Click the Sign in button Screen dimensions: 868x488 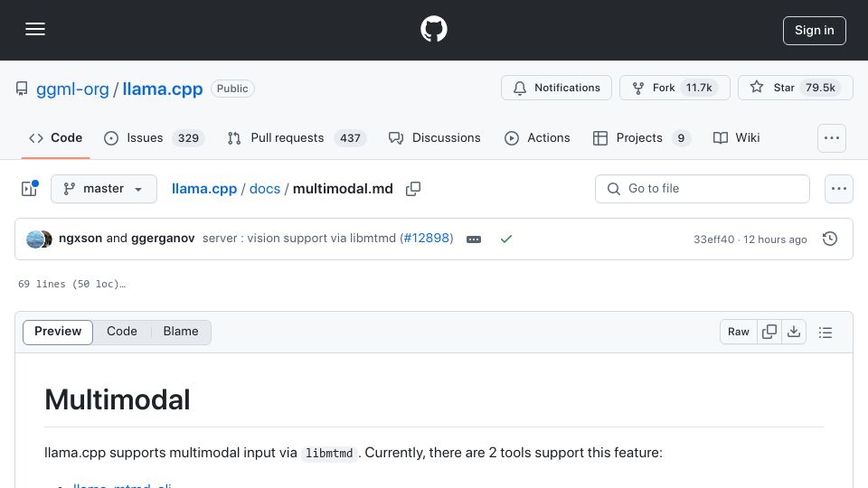(x=815, y=31)
